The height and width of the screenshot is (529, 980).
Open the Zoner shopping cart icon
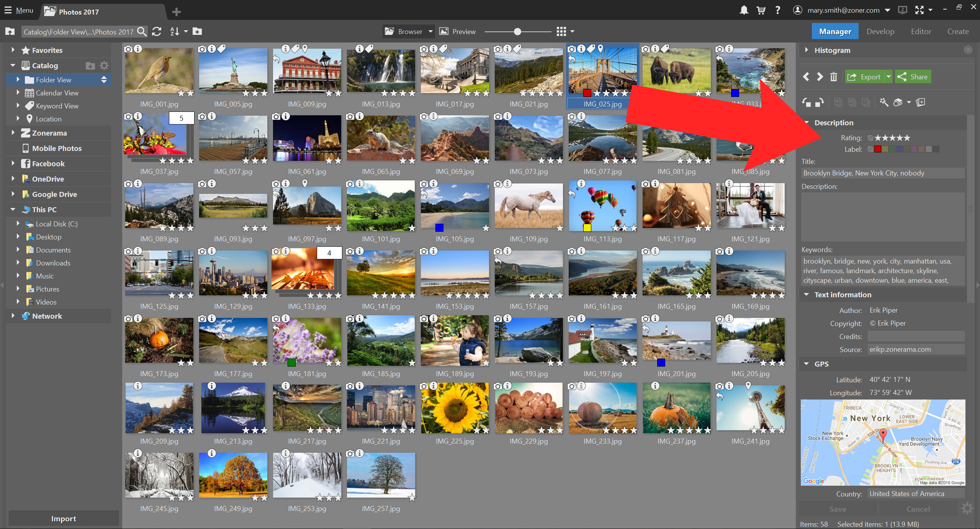761,10
